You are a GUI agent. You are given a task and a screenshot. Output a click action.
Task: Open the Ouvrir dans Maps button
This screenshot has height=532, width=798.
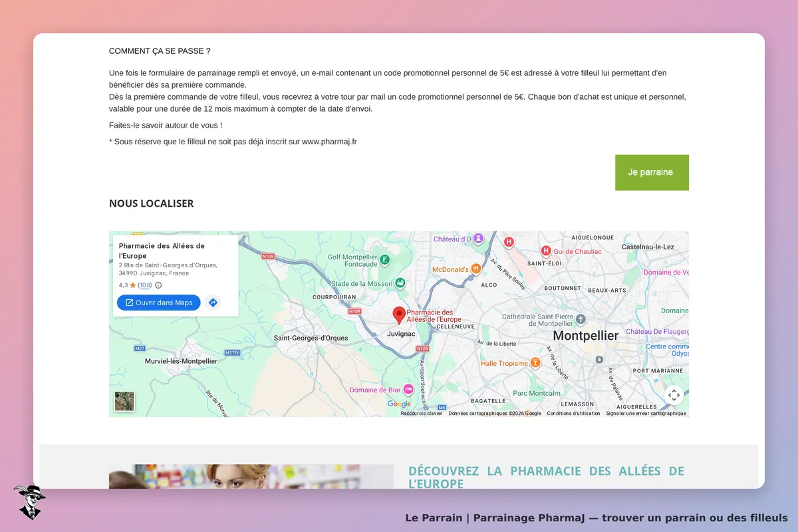[159, 303]
